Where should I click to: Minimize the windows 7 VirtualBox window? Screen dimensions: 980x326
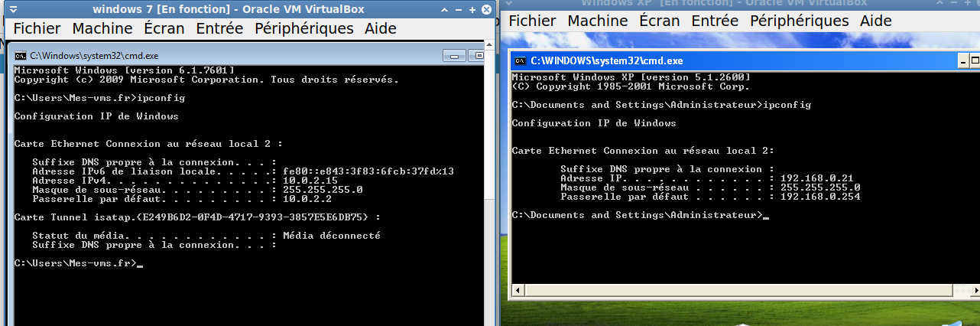pyautogui.click(x=459, y=9)
